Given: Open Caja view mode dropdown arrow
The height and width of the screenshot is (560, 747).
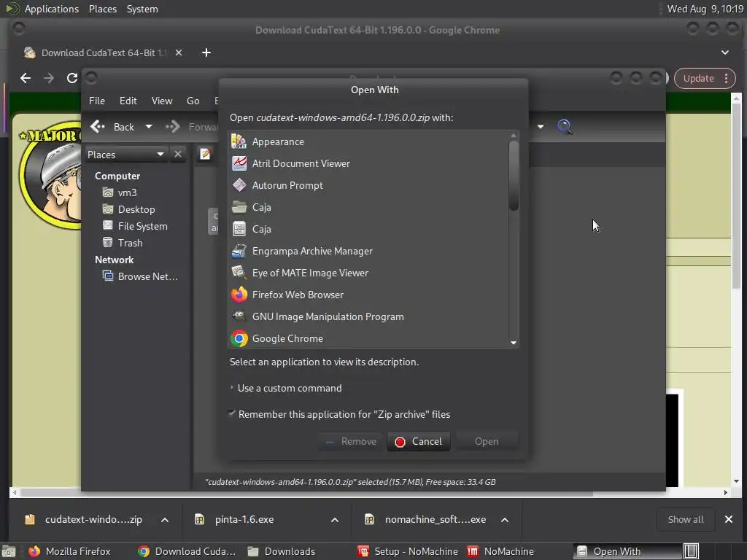Looking at the screenshot, I should 541,127.
